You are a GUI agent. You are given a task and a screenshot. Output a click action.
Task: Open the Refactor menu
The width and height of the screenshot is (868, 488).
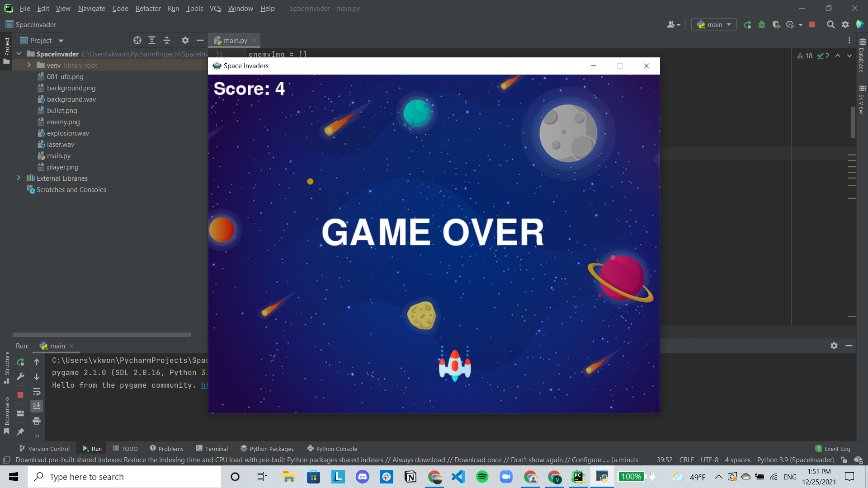point(148,8)
